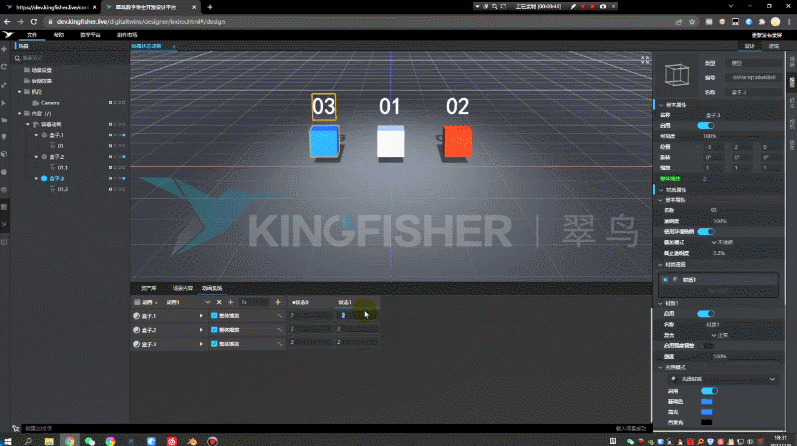Image resolution: width=797 pixels, height=446 pixels.
Task: Open the 数字平台 menu
Action: click(x=90, y=35)
